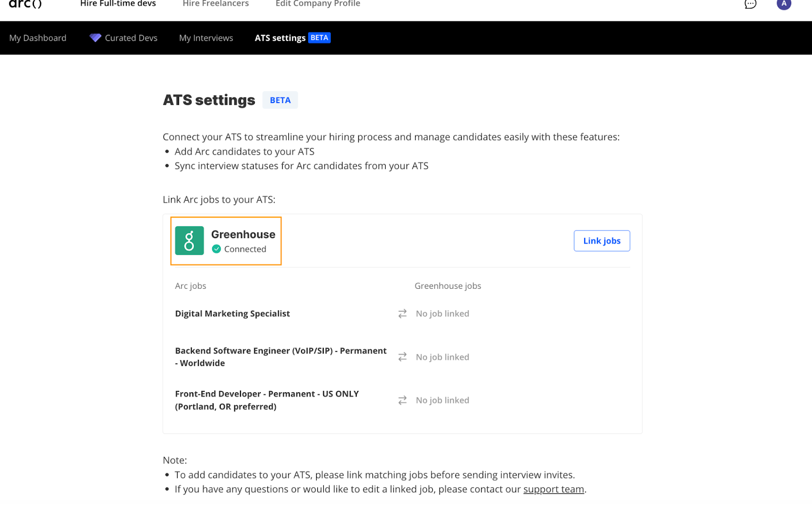The width and height of the screenshot is (812, 505).
Task: Click BETA badge next to heading
Action: point(280,100)
